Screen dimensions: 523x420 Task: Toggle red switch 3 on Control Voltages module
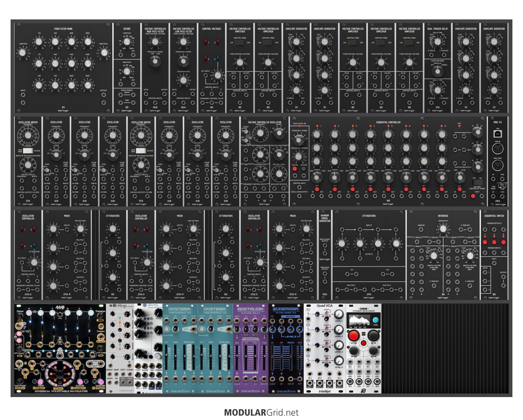(206, 59)
